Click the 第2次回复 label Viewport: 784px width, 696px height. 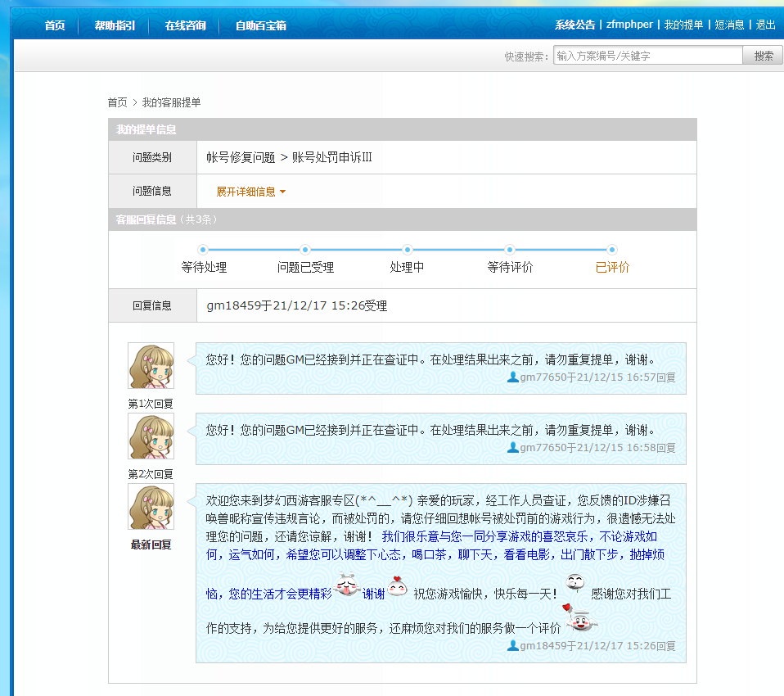pos(151,474)
